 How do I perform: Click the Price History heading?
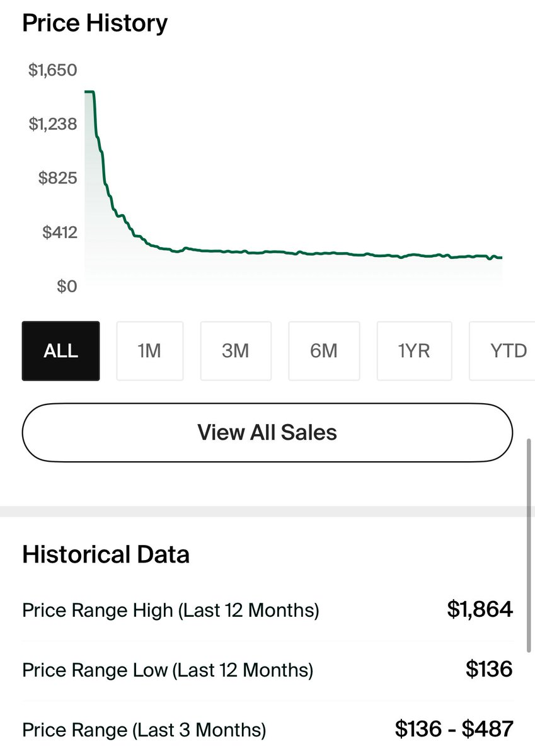click(x=95, y=23)
